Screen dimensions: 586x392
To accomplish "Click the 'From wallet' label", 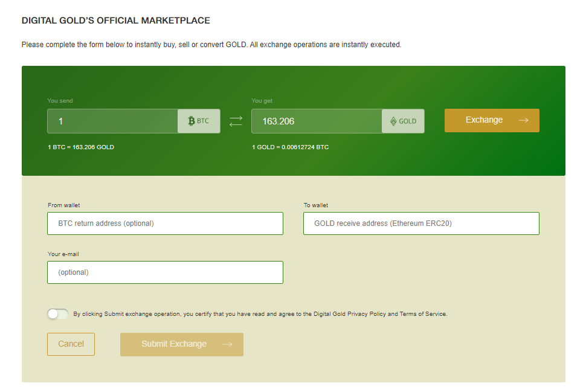I will click(64, 205).
